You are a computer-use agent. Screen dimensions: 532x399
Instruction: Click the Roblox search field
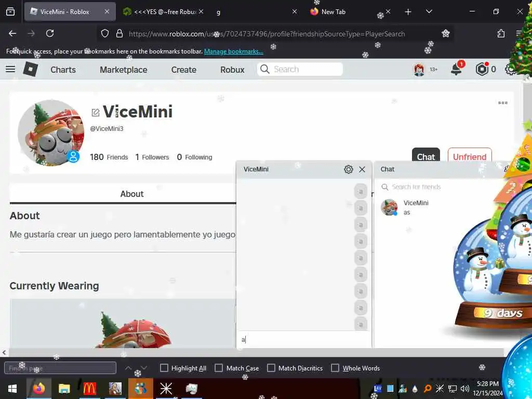coord(300,69)
